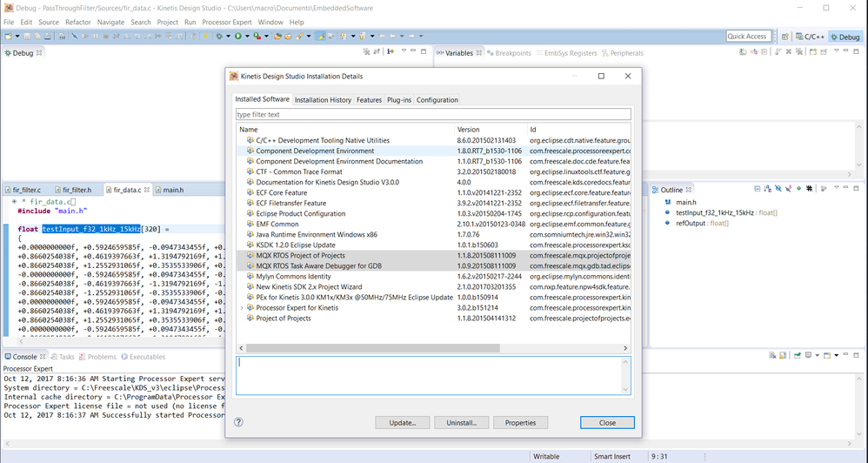Screen dimensions: 868x463
Task: Click the Collapse All icon in Outline
Action: 758,189
